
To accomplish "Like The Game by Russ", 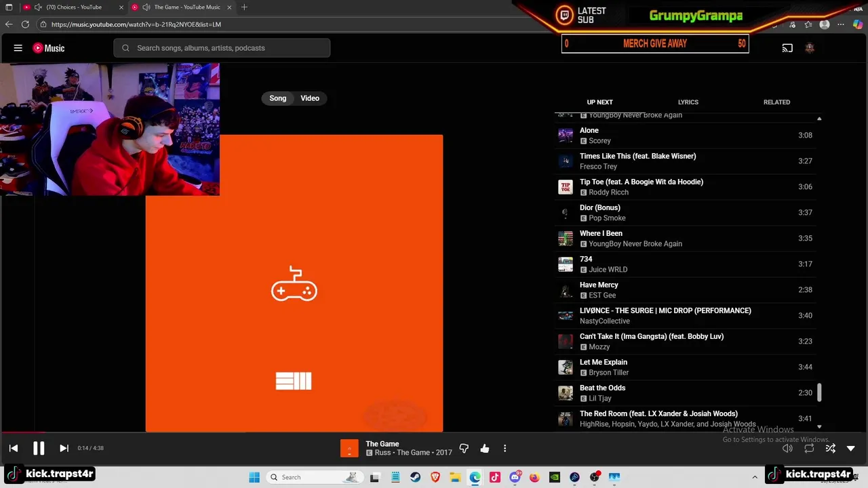I will pos(484,448).
